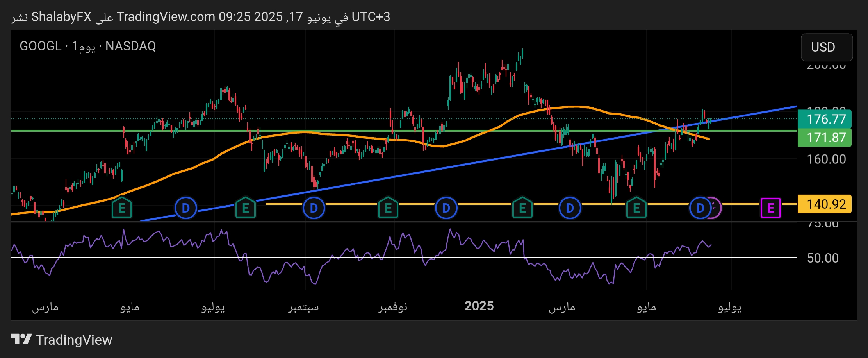Click the سبتمبر time axis label
This screenshot has height=358, width=868.
pyautogui.click(x=303, y=307)
